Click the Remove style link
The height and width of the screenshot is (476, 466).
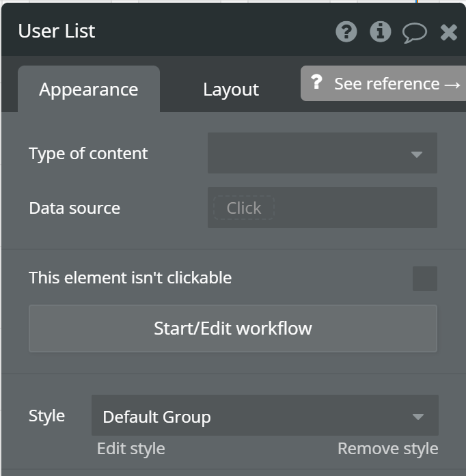point(388,449)
